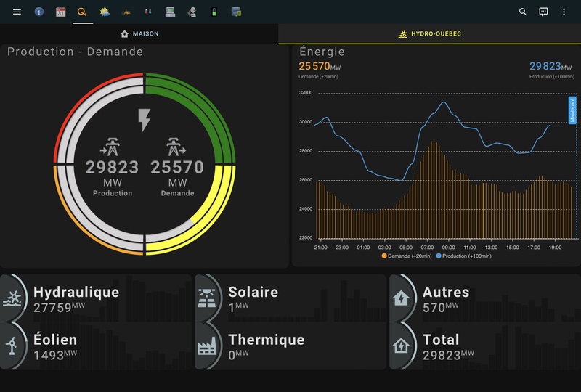Click the 29823 MW Production value in gauge

point(113,167)
